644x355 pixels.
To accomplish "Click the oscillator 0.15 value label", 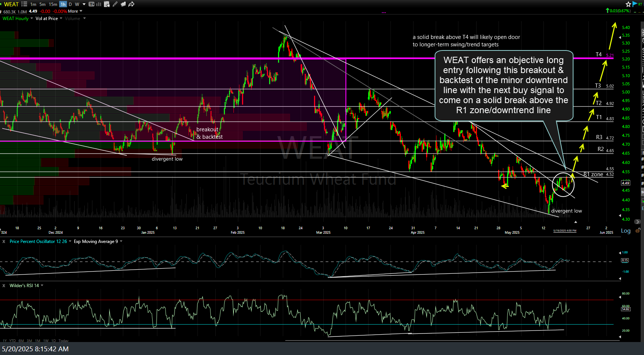I will tap(625, 260).
